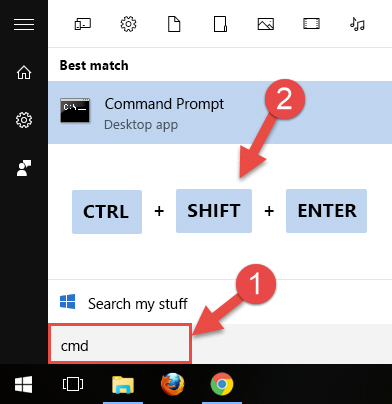
Task: Filter search results by Photos
Action: click(266, 24)
